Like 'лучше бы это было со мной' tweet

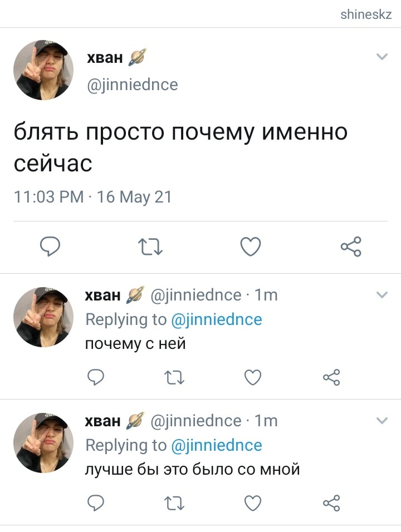coord(253,503)
